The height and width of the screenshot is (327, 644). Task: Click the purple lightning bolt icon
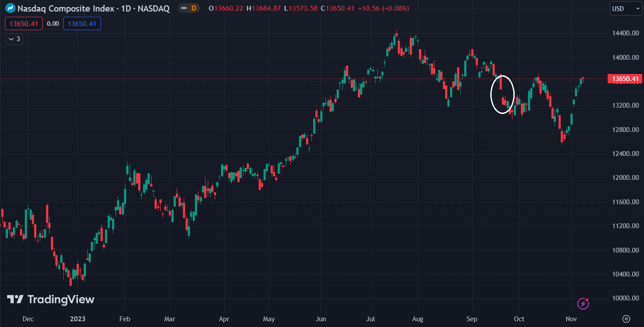tap(583, 304)
